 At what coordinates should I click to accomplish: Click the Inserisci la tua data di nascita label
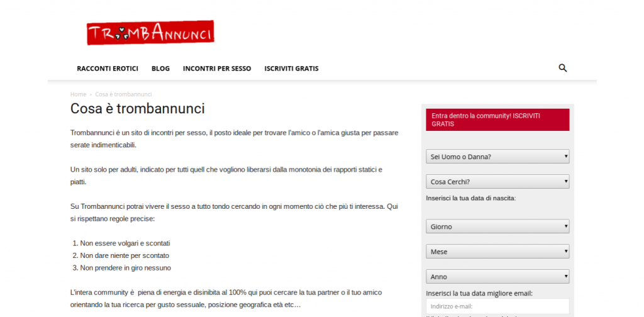(470, 198)
